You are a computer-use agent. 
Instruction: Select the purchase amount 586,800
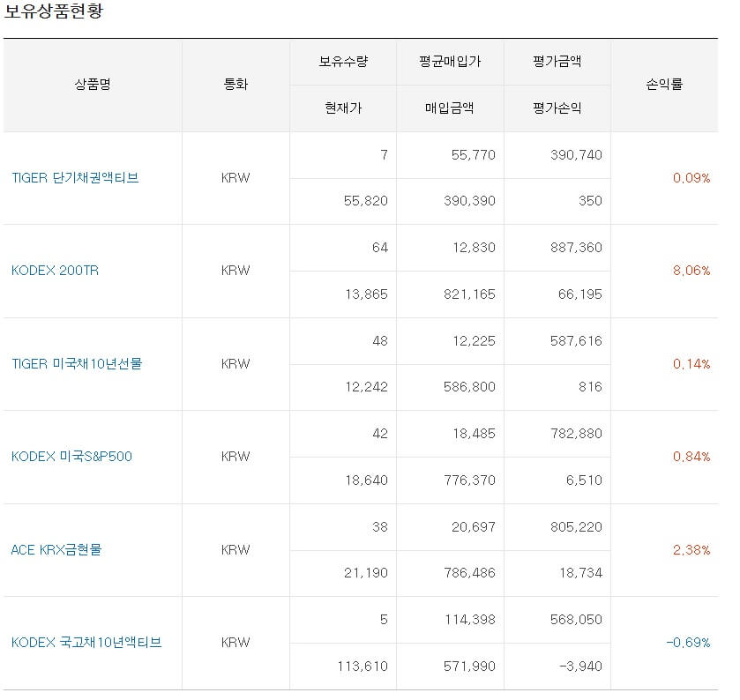tap(469, 387)
